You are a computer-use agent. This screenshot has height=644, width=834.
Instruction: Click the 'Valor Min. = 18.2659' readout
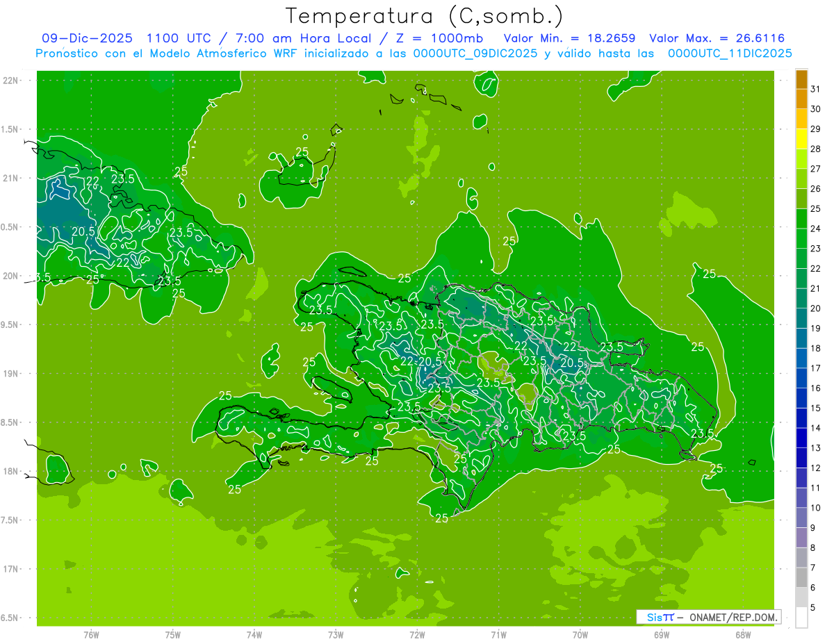[569, 38]
